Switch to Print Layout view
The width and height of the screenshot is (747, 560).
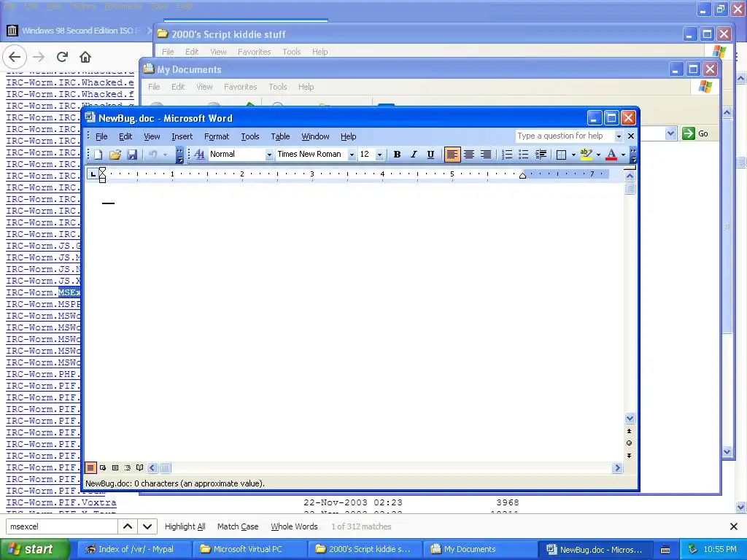(x=115, y=467)
